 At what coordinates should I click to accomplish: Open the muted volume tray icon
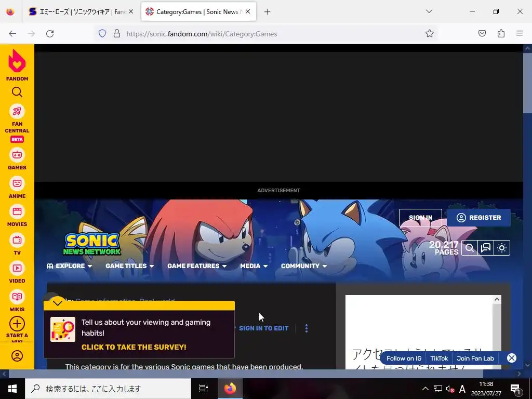450,389
